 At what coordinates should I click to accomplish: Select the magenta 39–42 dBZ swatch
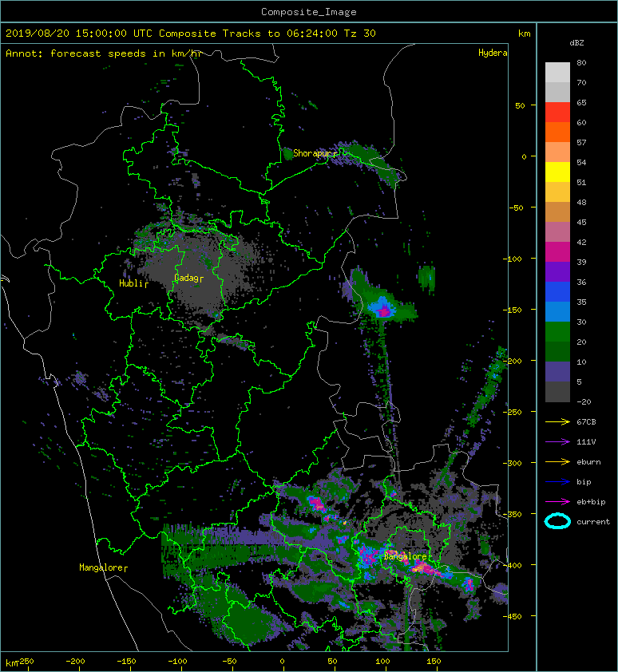tap(557, 252)
